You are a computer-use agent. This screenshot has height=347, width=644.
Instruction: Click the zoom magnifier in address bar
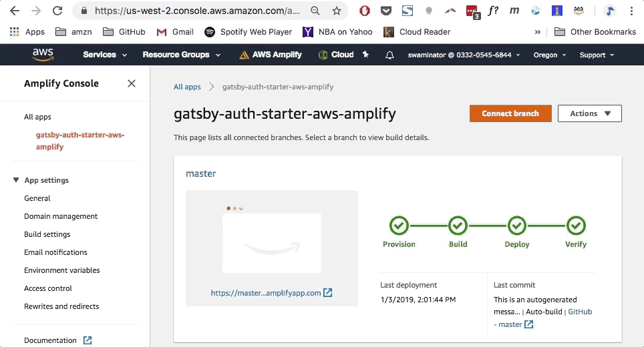315,11
